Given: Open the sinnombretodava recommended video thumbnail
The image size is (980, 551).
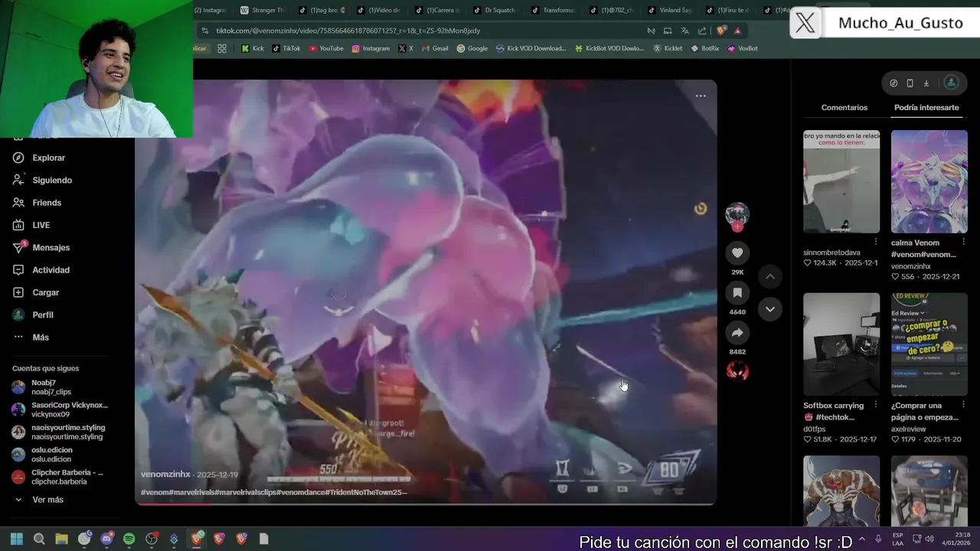Looking at the screenshot, I should (841, 181).
